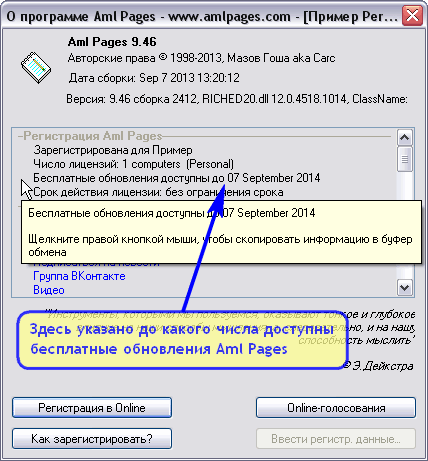428x461 pixels.
Task: Close the About Aml Pages dialog
Action: click(412, 16)
